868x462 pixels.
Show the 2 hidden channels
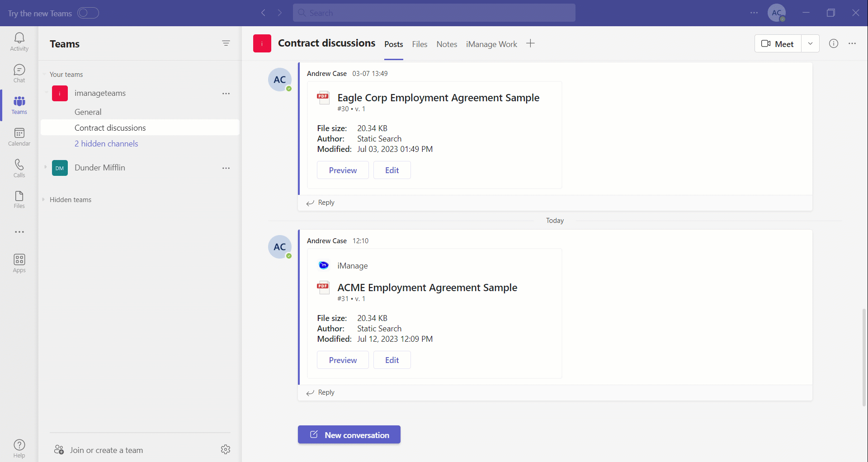click(x=106, y=144)
